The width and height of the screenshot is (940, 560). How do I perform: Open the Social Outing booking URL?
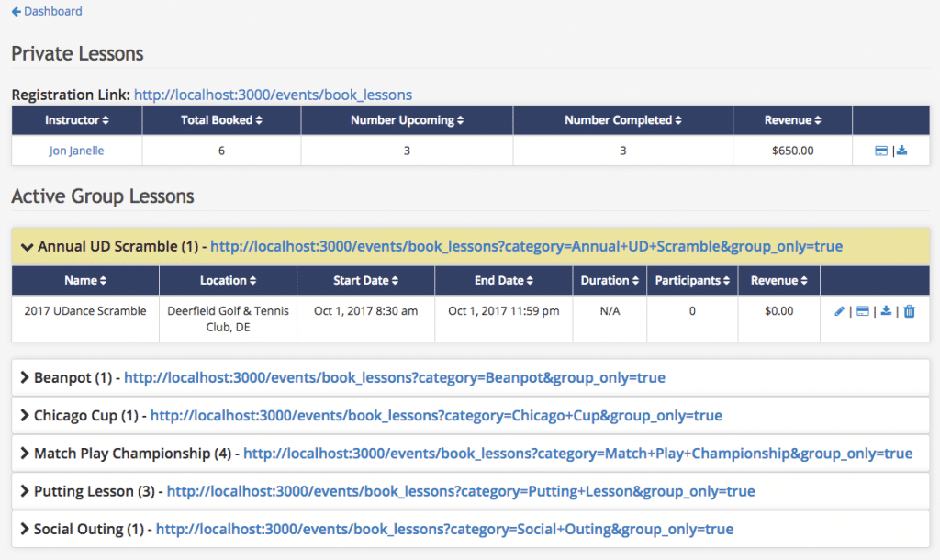click(444, 529)
